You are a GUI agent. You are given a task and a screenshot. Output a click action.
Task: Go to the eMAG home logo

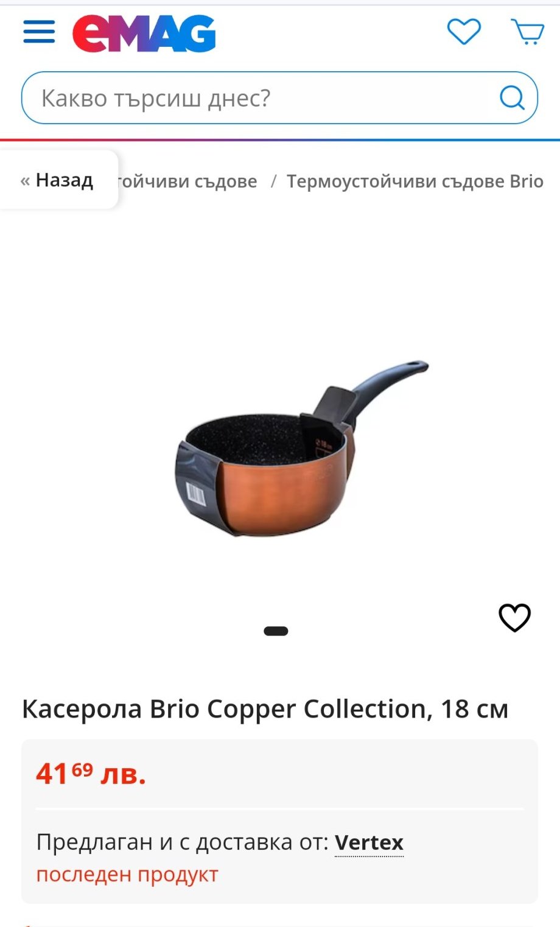(144, 33)
